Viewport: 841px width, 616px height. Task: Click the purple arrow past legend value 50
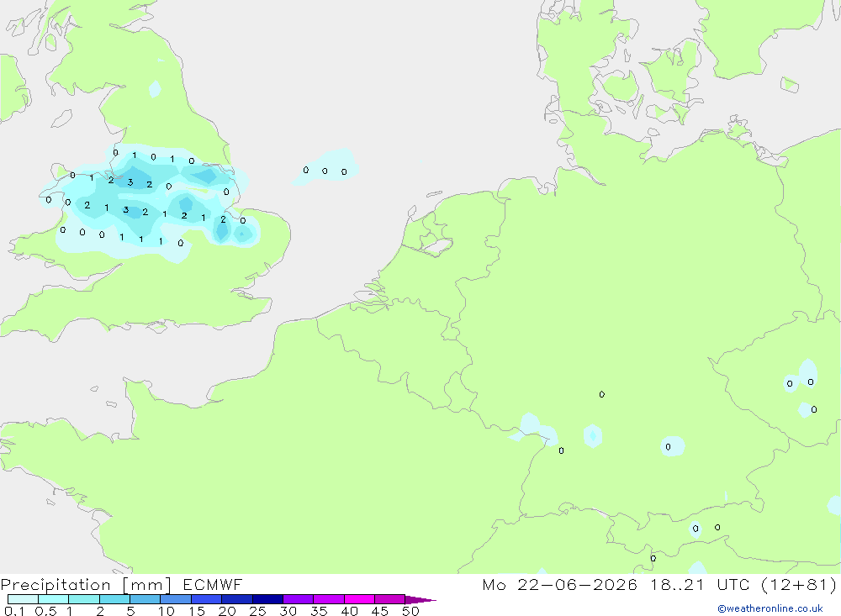pos(420,600)
